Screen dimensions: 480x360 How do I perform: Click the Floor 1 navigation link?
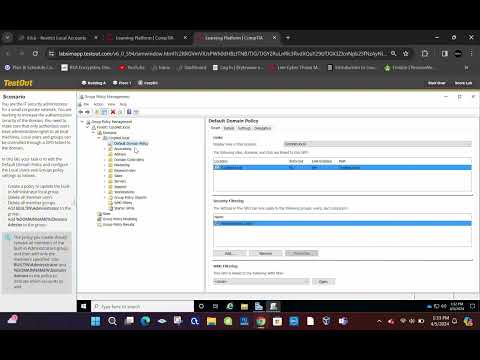[122, 83]
